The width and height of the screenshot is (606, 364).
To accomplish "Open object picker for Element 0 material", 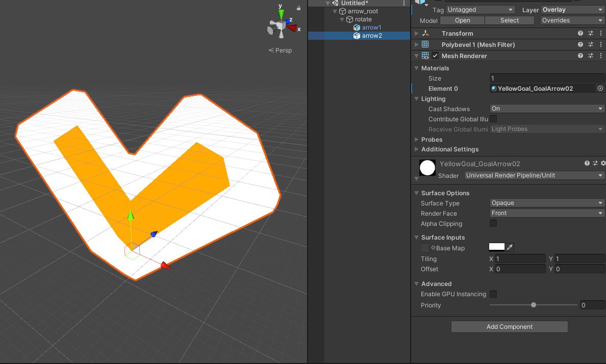I will pos(600,89).
